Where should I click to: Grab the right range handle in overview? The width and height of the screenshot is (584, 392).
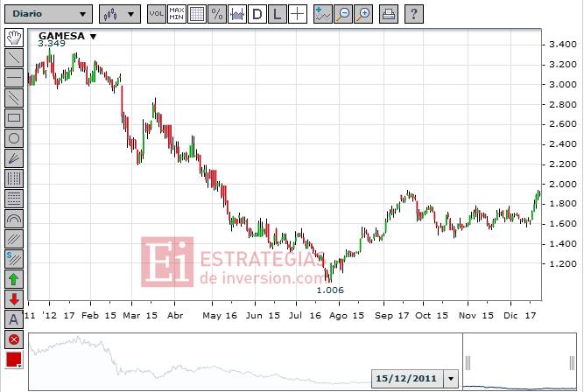click(572, 363)
